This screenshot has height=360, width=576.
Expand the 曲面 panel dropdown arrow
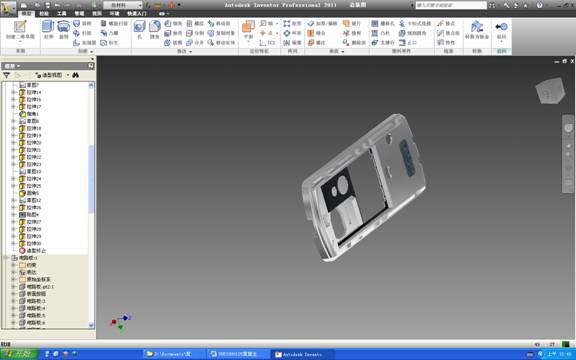click(x=342, y=51)
